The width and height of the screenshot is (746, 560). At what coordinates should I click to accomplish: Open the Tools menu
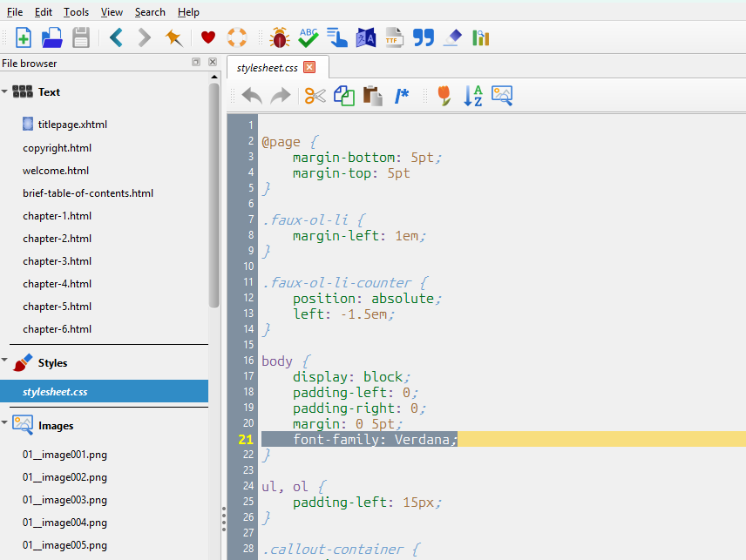76,12
